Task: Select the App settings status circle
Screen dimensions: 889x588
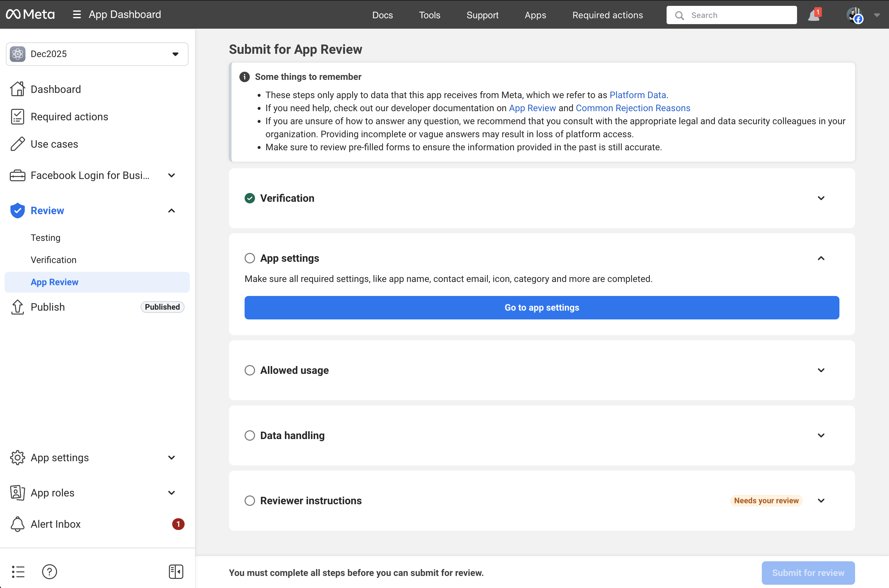Action: click(250, 258)
